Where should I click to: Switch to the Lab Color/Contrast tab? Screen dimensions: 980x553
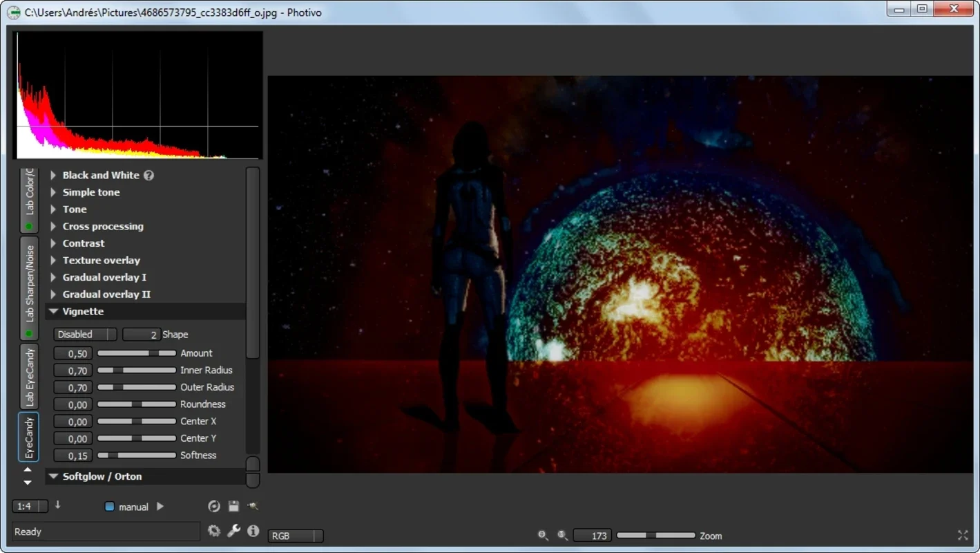pos(29,199)
